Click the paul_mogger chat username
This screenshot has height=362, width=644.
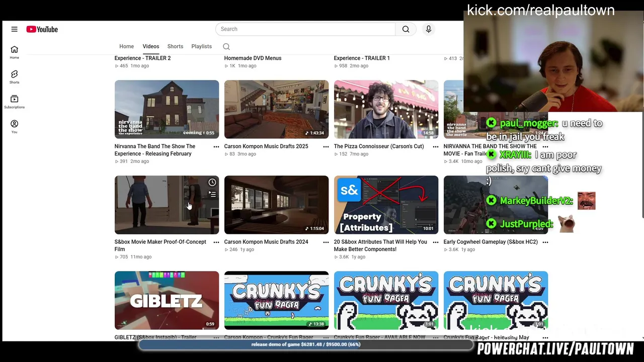point(528,123)
